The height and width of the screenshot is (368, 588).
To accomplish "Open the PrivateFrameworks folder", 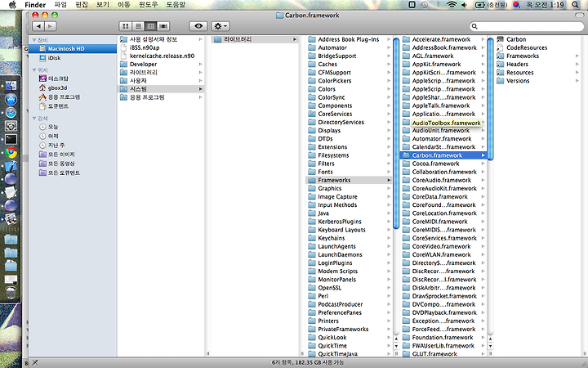I will [x=350, y=330].
